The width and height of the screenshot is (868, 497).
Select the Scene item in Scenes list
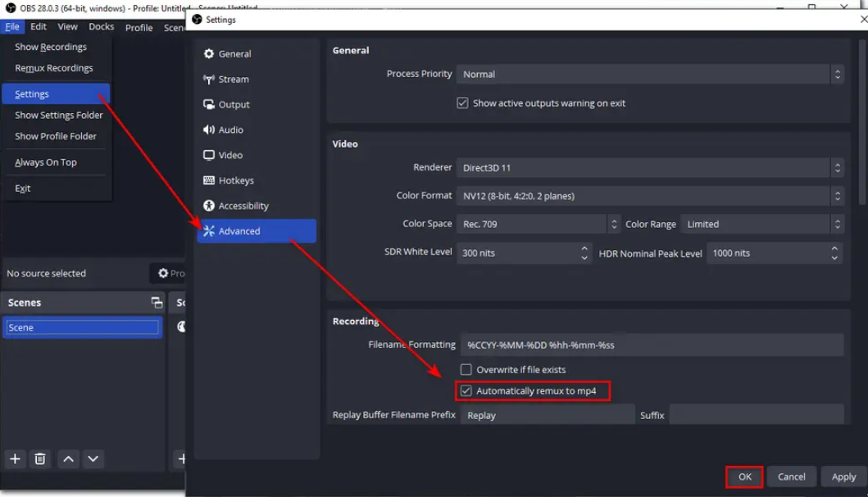coord(83,327)
